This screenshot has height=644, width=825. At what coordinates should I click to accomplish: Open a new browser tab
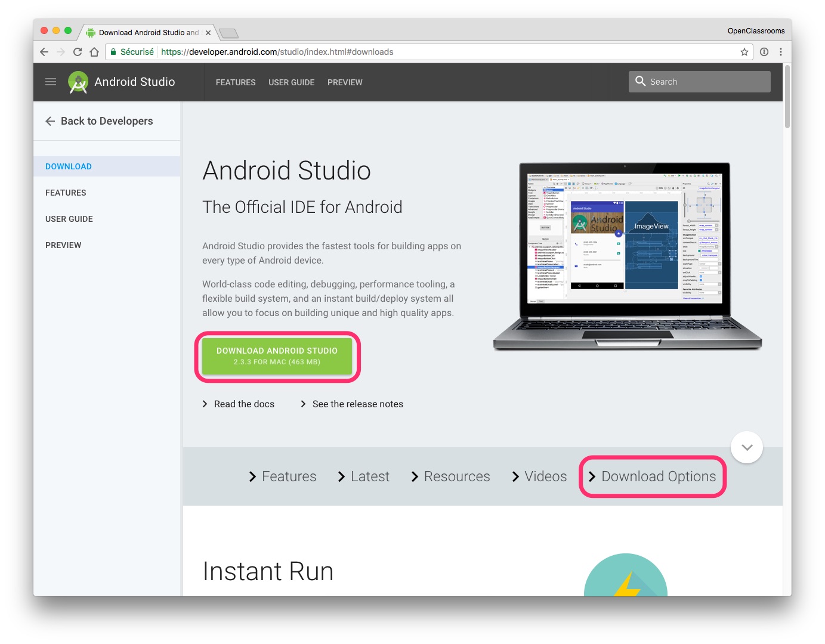pyautogui.click(x=229, y=33)
